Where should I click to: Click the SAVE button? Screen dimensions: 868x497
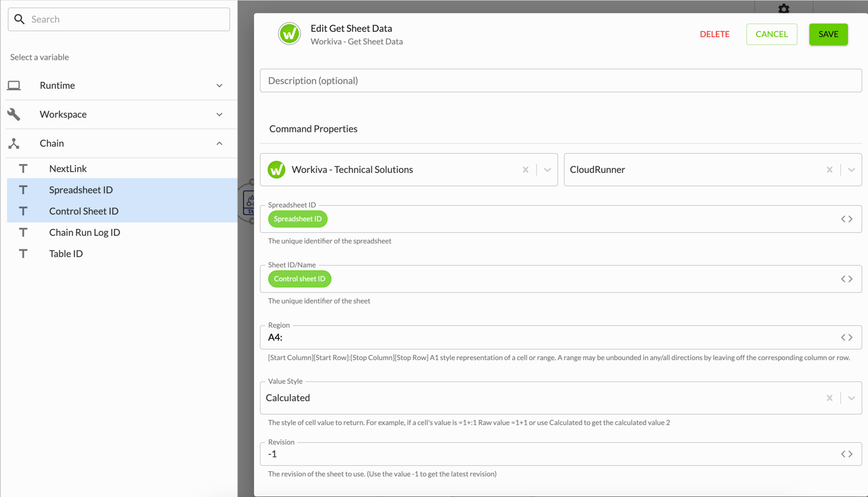(828, 34)
